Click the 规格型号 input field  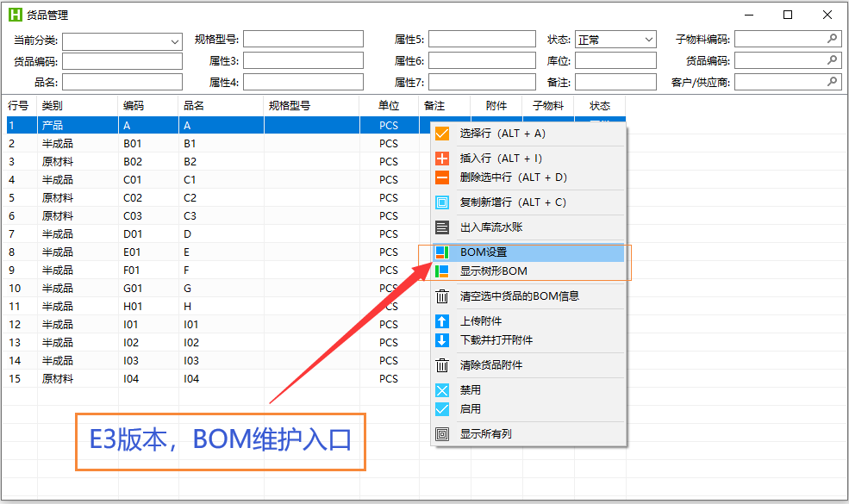click(303, 39)
